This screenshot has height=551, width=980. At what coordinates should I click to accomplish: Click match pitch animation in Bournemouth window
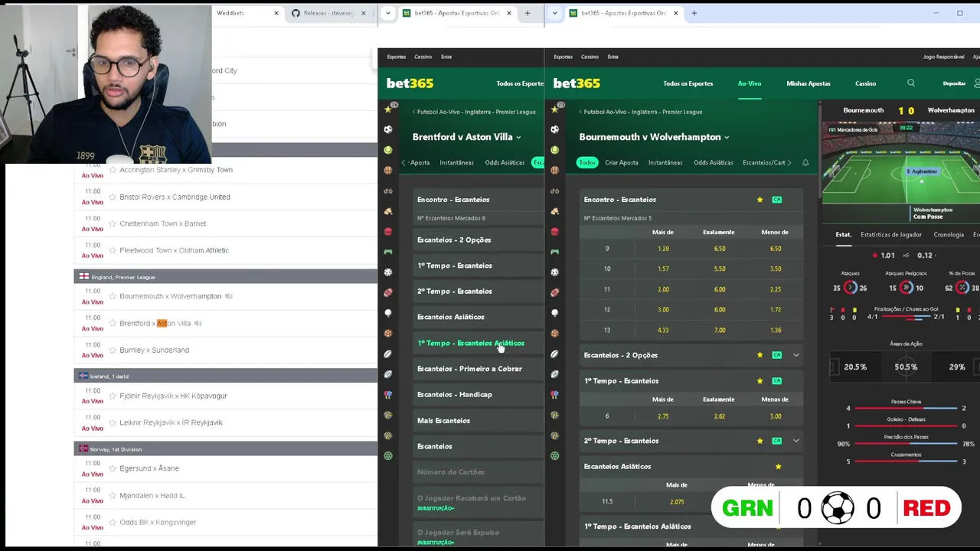tap(901, 162)
